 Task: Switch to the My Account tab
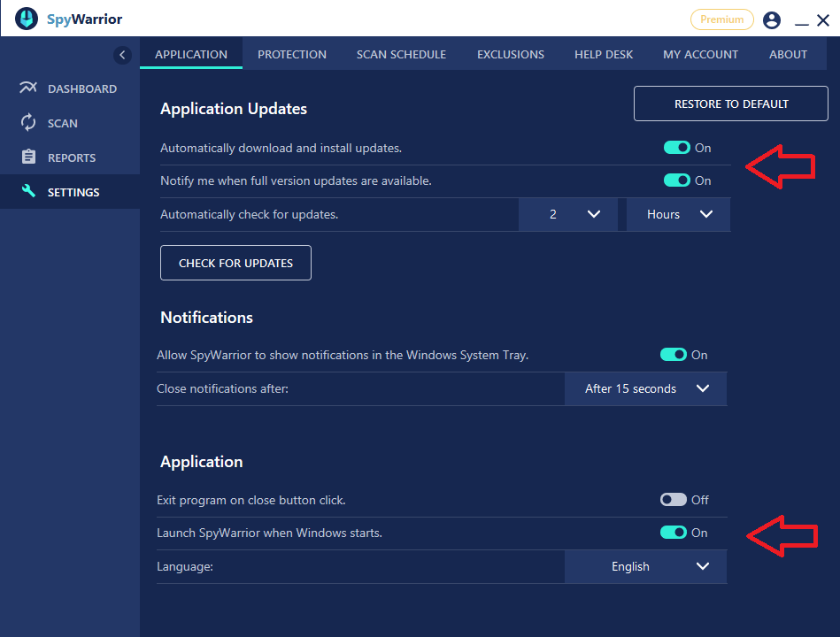(700, 54)
